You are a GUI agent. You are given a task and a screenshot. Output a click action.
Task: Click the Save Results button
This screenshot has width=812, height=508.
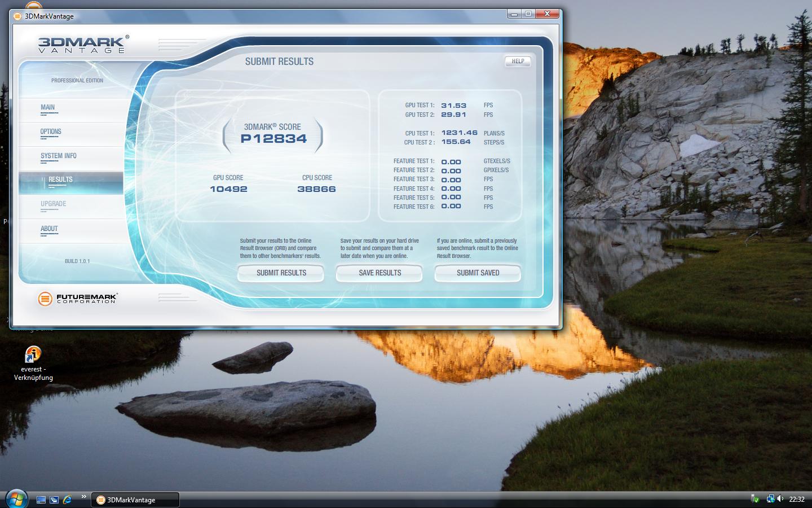coord(379,273)
